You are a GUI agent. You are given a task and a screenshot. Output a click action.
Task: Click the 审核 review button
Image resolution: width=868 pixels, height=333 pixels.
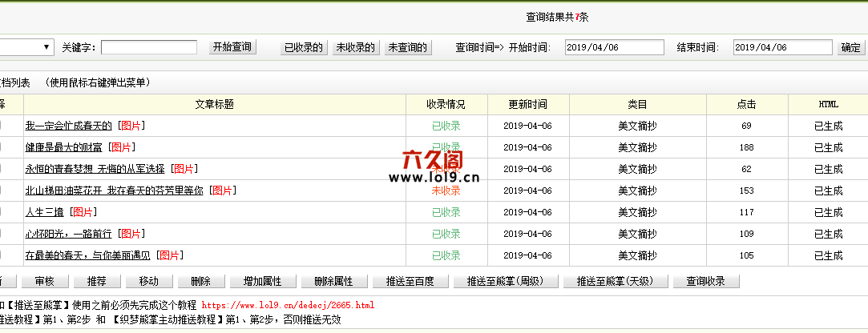pos(44,282)
